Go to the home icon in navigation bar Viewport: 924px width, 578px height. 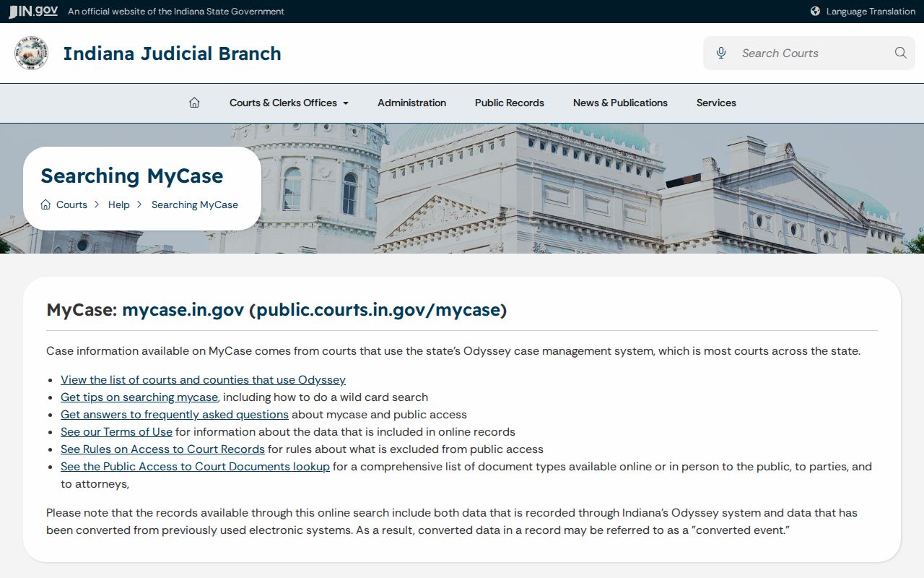click(x=194, y=103)
